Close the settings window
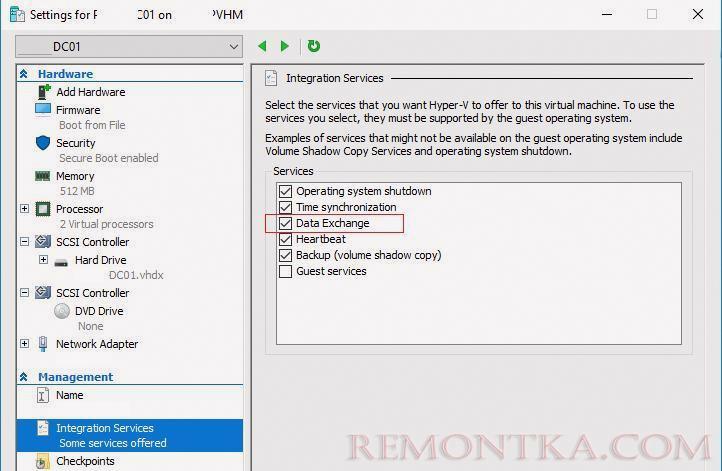The width and height of the screenshot is (722, 471). point(698,14)
